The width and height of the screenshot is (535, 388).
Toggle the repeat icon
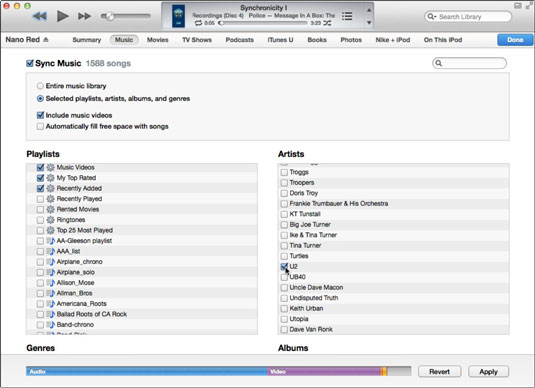pos(199,23)
